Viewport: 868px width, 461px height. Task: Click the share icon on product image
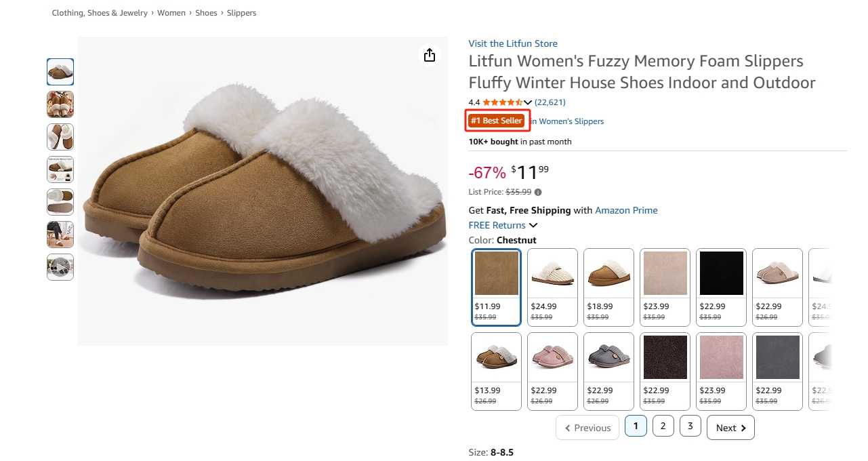pos(429,55)
